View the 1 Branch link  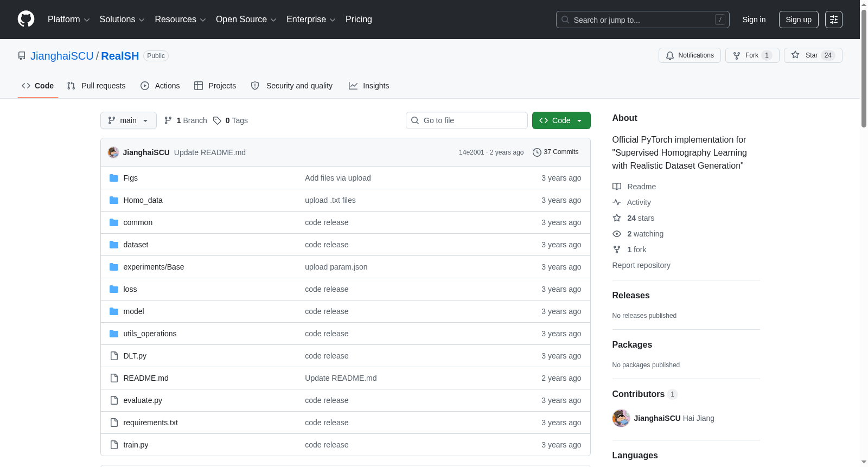coord(186,120)
